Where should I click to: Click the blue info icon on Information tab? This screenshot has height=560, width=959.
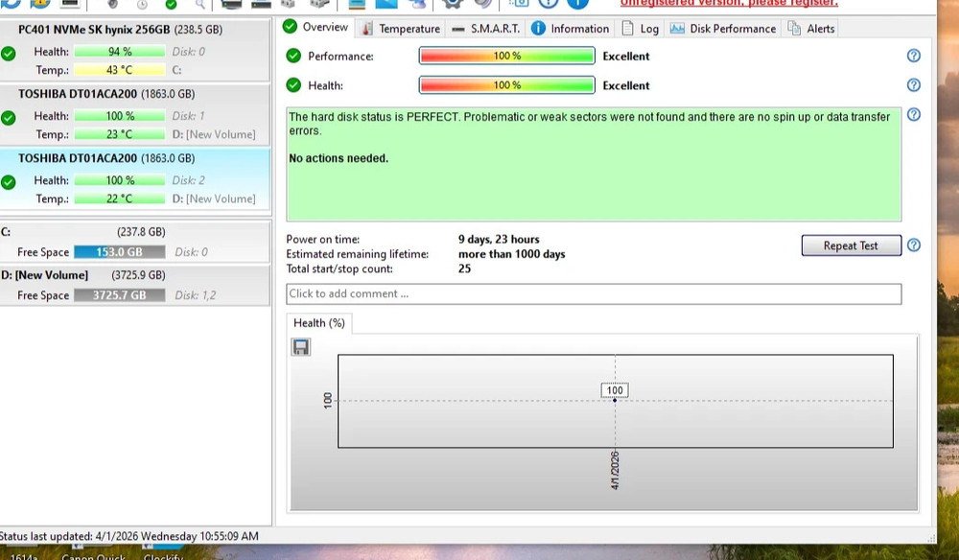(538, 28)
